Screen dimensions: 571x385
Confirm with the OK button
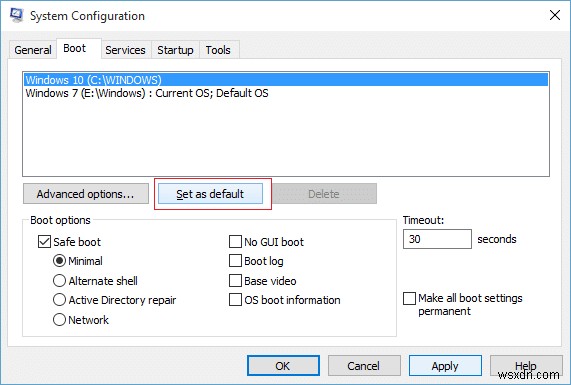(283, 365)
